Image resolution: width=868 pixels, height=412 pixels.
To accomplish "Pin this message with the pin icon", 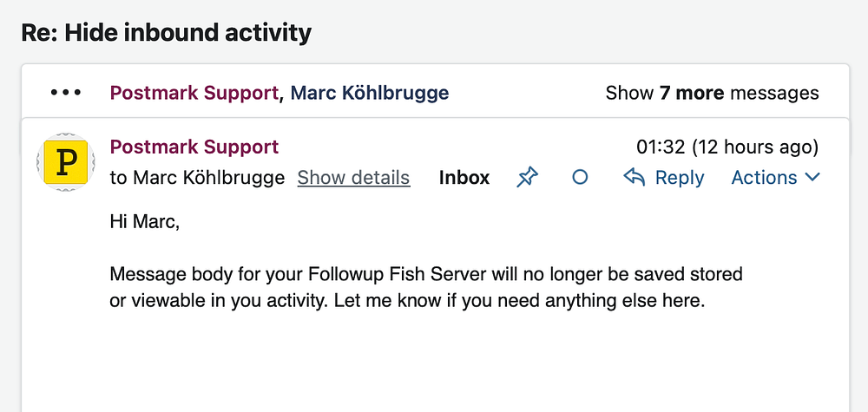I will tap(527, 178).
